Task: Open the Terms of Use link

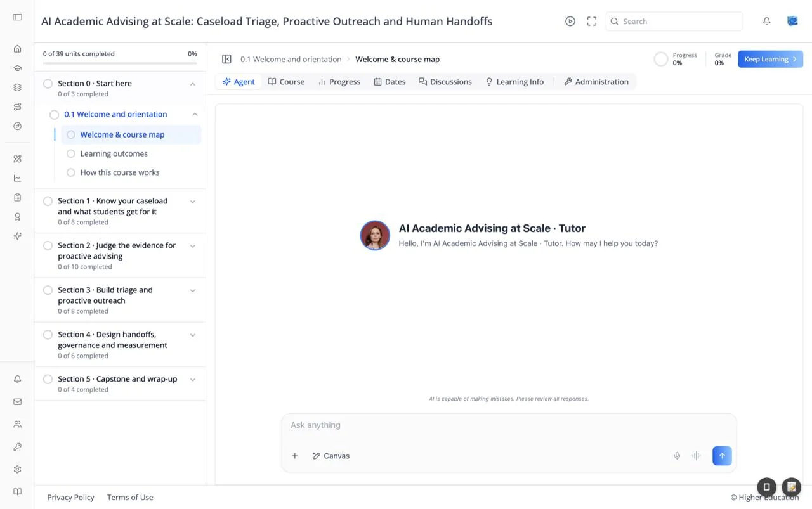Action: (x=130, y=498)
